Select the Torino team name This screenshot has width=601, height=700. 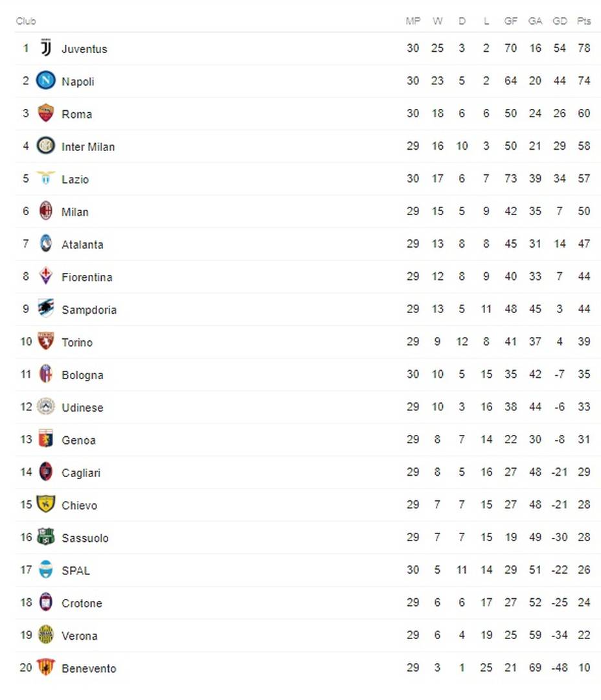click(77, 342)
